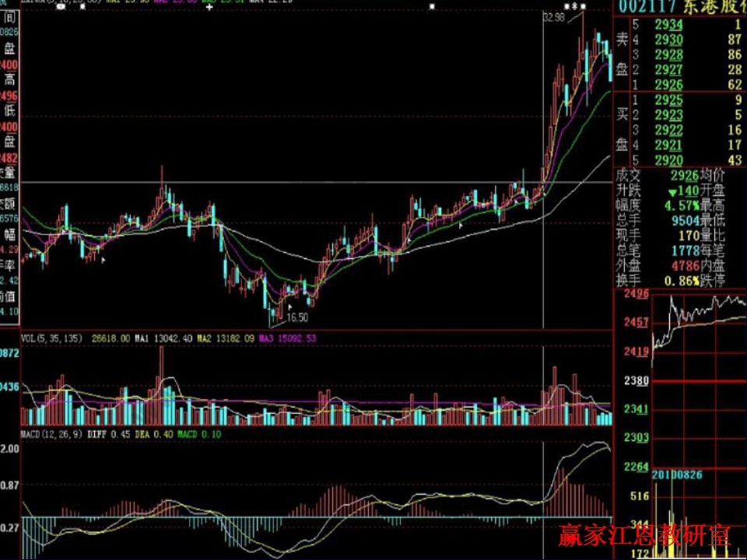Click the intraday chart 2496 price label

click(x=636, y=294)
